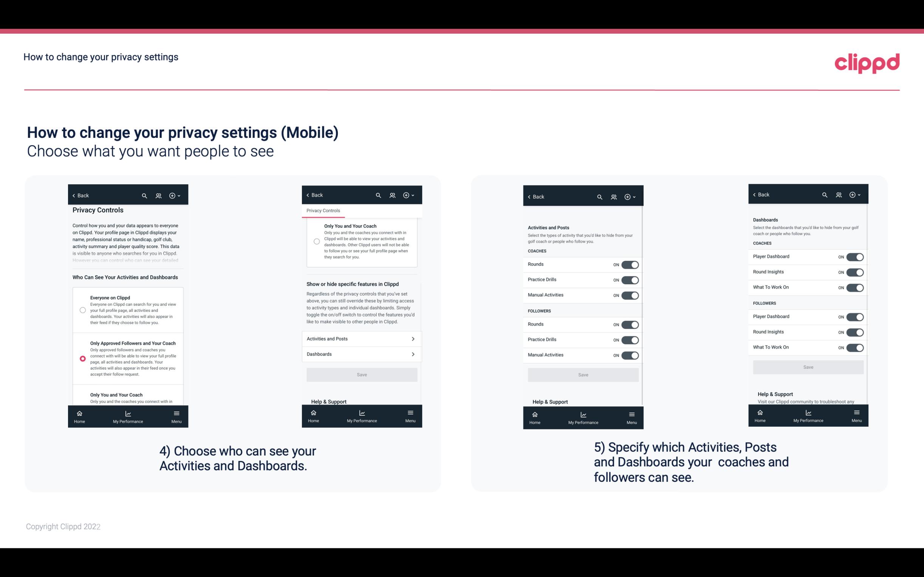Viewport: 924px width, 577px height.
Task: Click the search icon in top navigation bar
Action: (144, 195)
